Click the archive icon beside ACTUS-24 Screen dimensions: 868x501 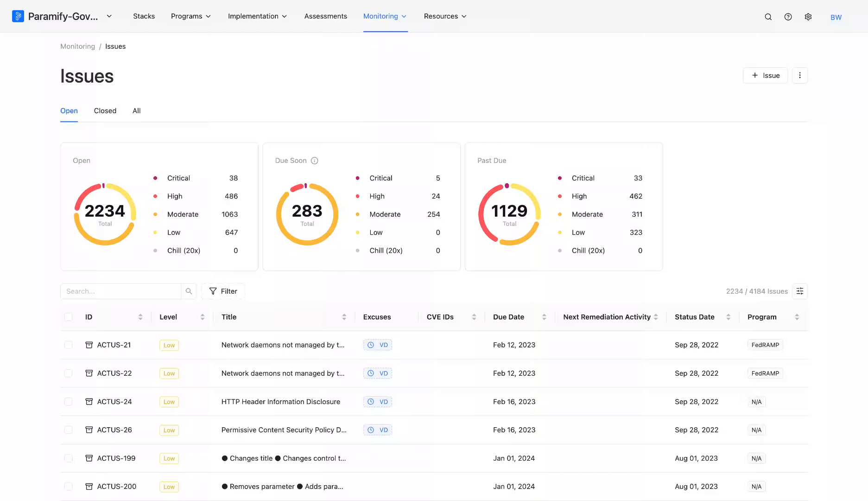point(89,402)
